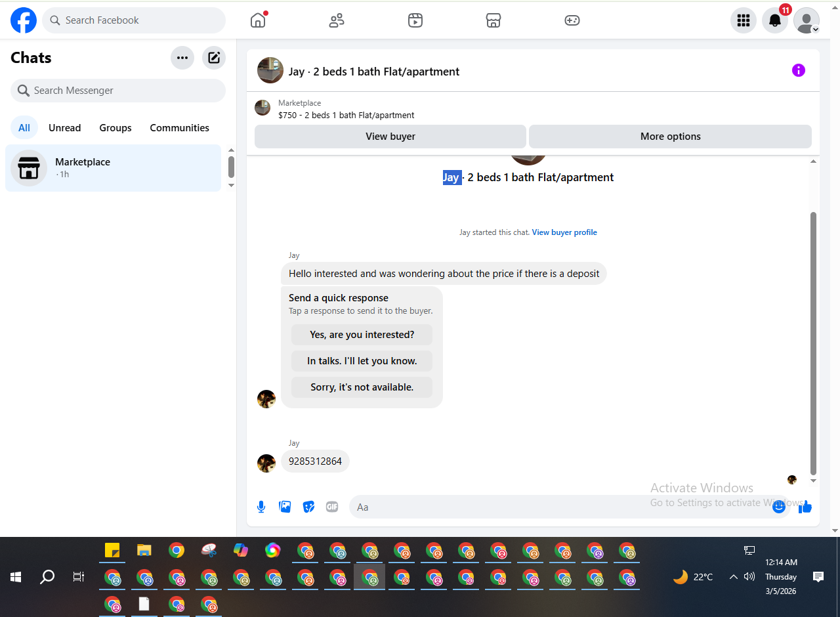Switch to the Groups tab
Screen dimensions: 840x617
pos(115,127)
